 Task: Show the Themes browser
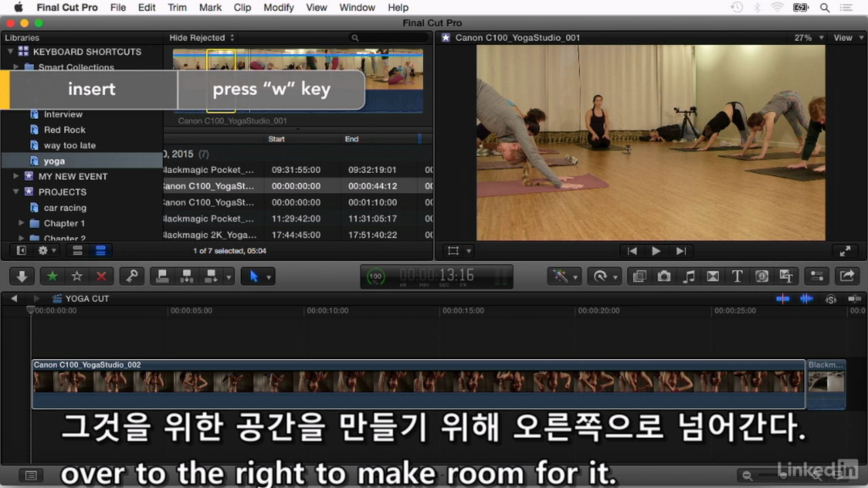(787, 276)
